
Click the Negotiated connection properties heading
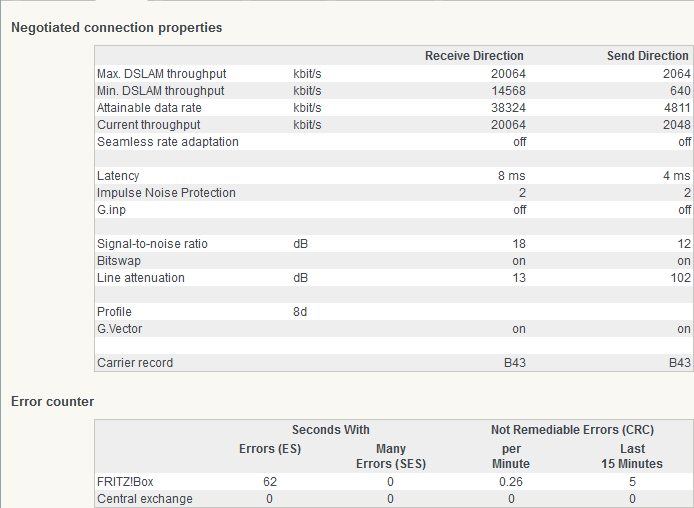point(116,27)
